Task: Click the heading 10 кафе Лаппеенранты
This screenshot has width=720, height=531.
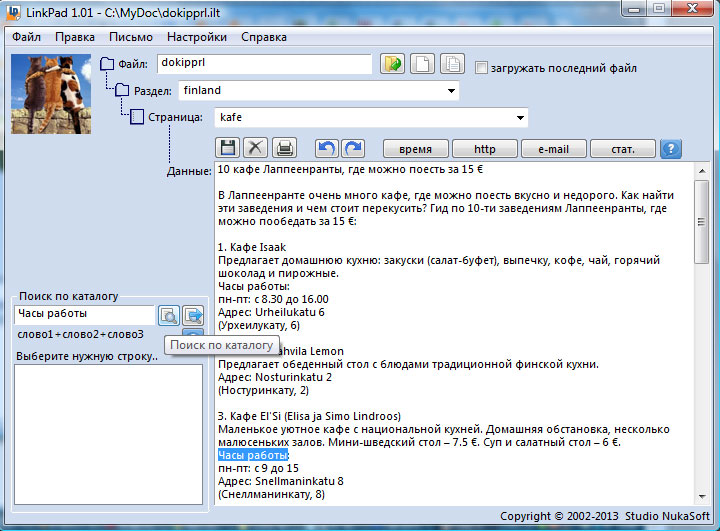Action: click(350, 169)
